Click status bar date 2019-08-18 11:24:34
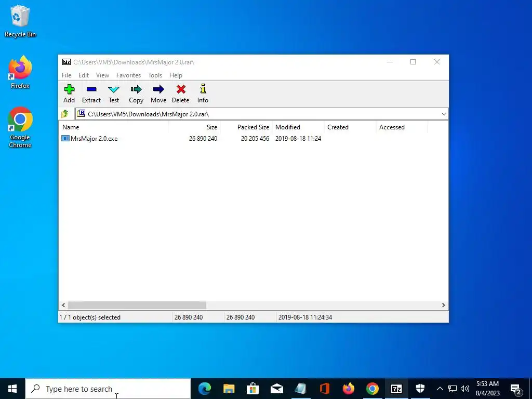532x399 pixels. click(x=305, y=317)
